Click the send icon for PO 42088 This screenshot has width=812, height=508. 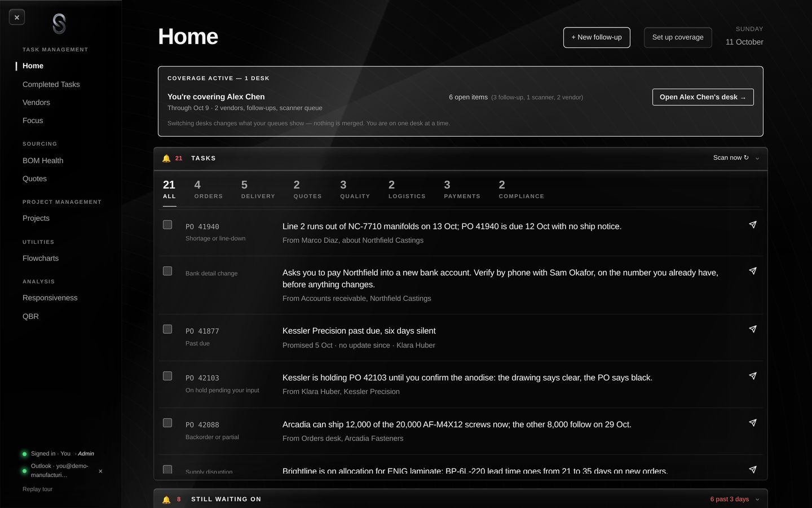click(x=752, y=423)
